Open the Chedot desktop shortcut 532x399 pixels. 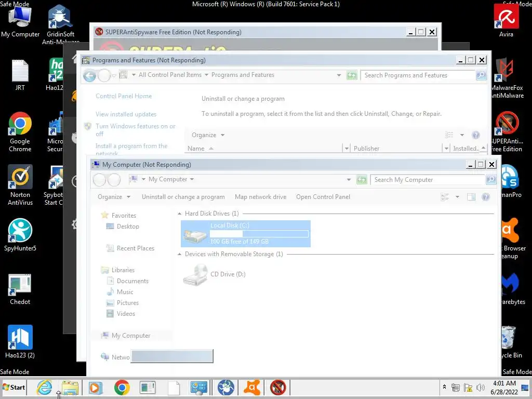[x=20, y=289]
